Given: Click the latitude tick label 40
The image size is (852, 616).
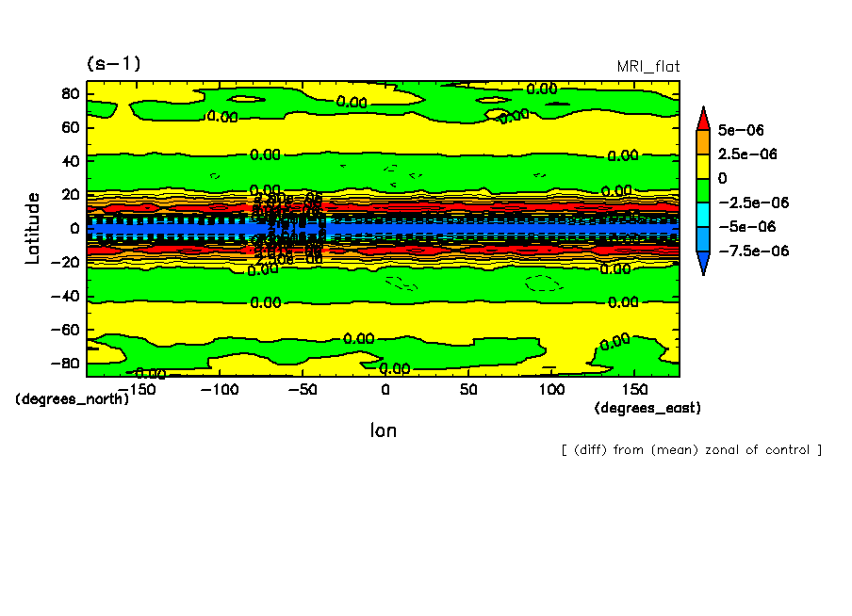Looking at the screenshot, I should [x=70, y=161].
